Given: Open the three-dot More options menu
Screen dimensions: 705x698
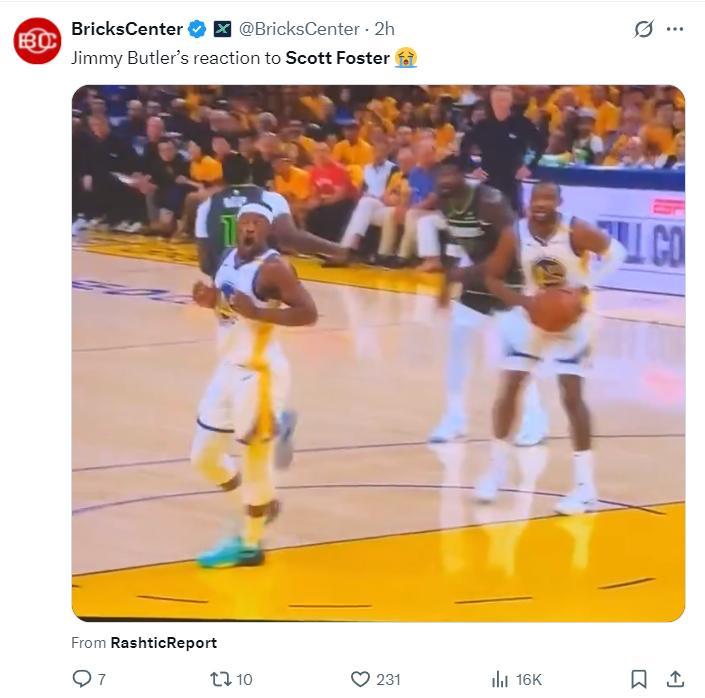Looking at the screenshot, I should (675, 30).
